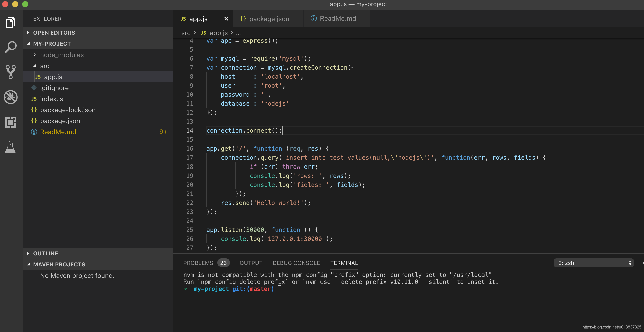This screenshot has width=644, height=332.
Task: Open the Debug view in activity bar
Action: 10,97
